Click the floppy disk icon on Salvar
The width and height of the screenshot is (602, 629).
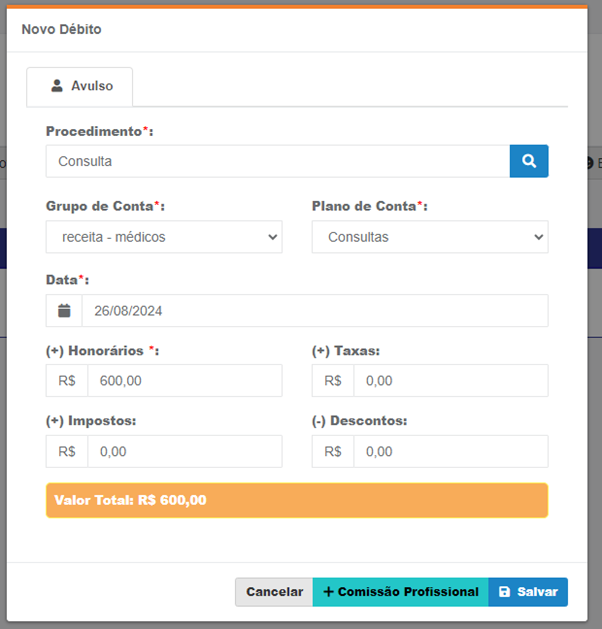pos(504,592)
